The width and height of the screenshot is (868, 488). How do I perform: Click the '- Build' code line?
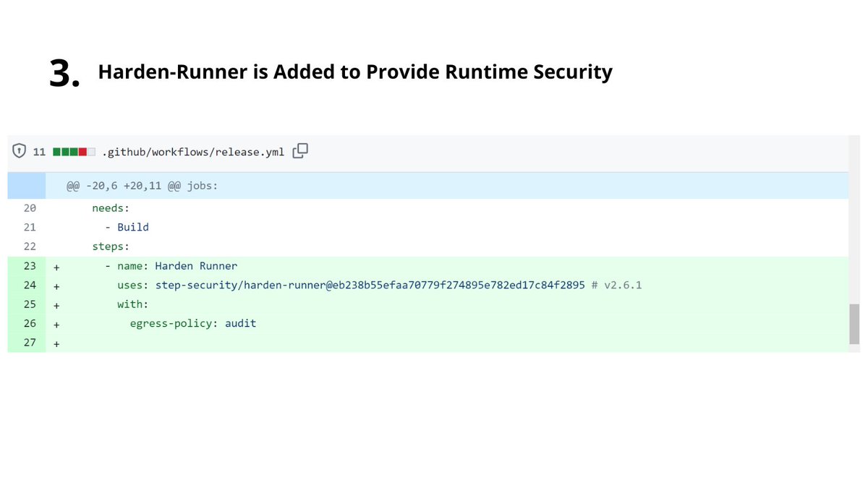(x=127, y=227)
